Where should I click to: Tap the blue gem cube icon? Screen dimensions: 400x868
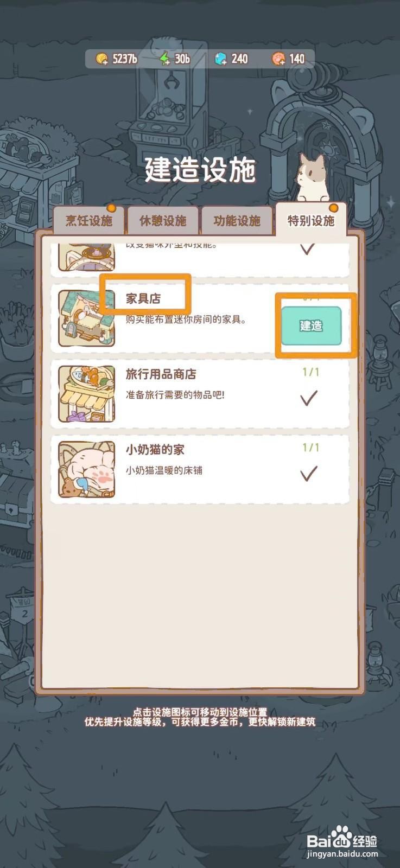[221, 59]
